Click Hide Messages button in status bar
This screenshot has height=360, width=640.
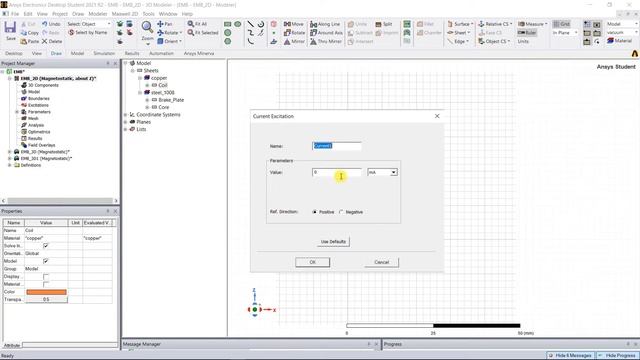[x=571, y=356]
